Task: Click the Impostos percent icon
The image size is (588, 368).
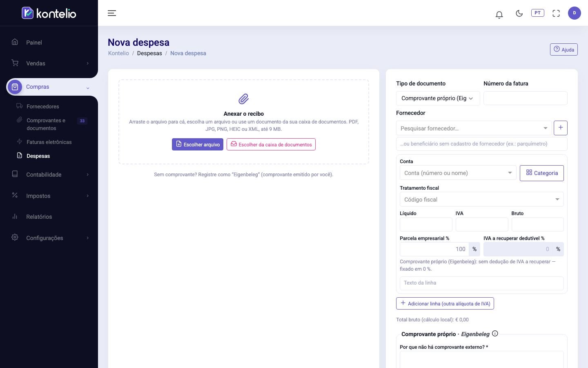Action: 15,195
